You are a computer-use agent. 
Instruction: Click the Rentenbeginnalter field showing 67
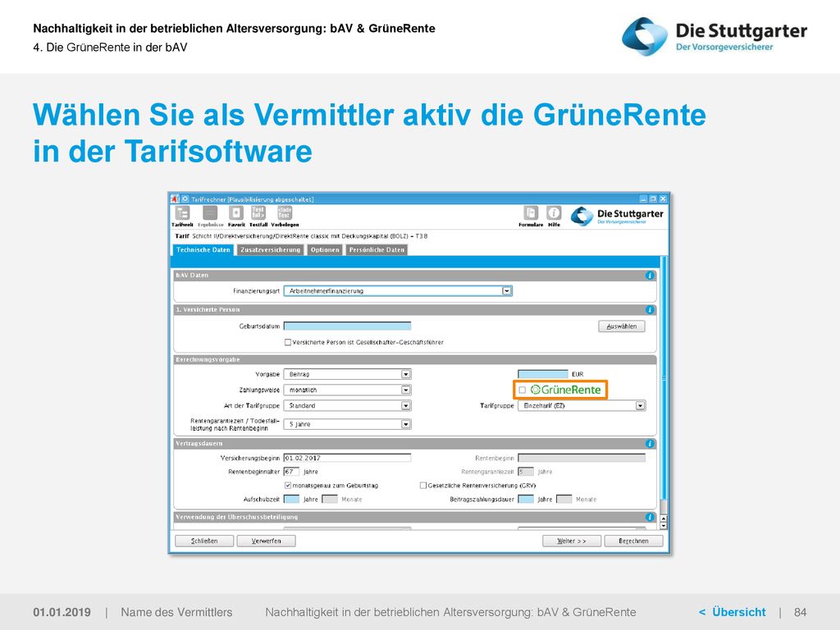pyautogui.click(x=291, y=472)
